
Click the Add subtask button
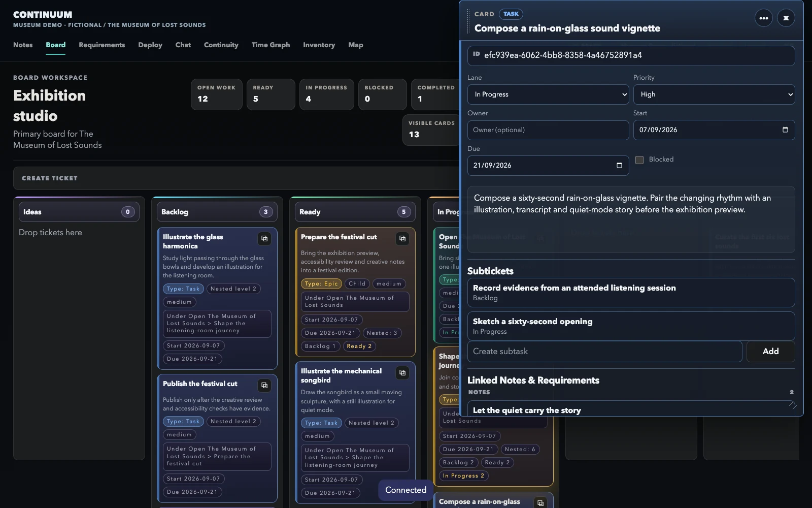click(x=770, y=352)
